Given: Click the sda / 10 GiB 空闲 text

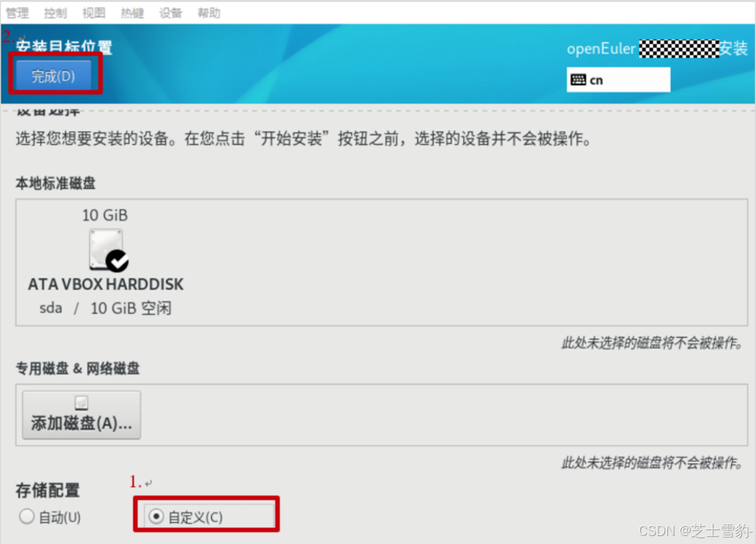Looking at the screenshot, I should [x=105, y=308].
